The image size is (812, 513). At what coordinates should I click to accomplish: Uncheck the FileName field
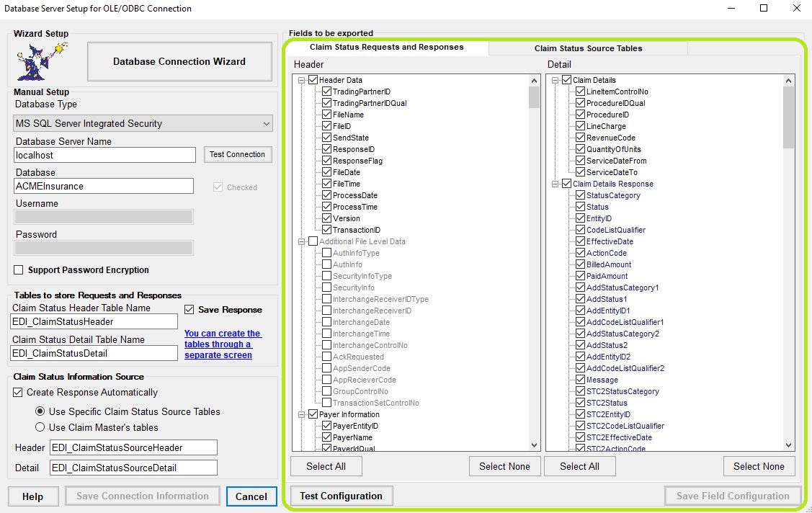pyautogui.click(x=327, y=115)
